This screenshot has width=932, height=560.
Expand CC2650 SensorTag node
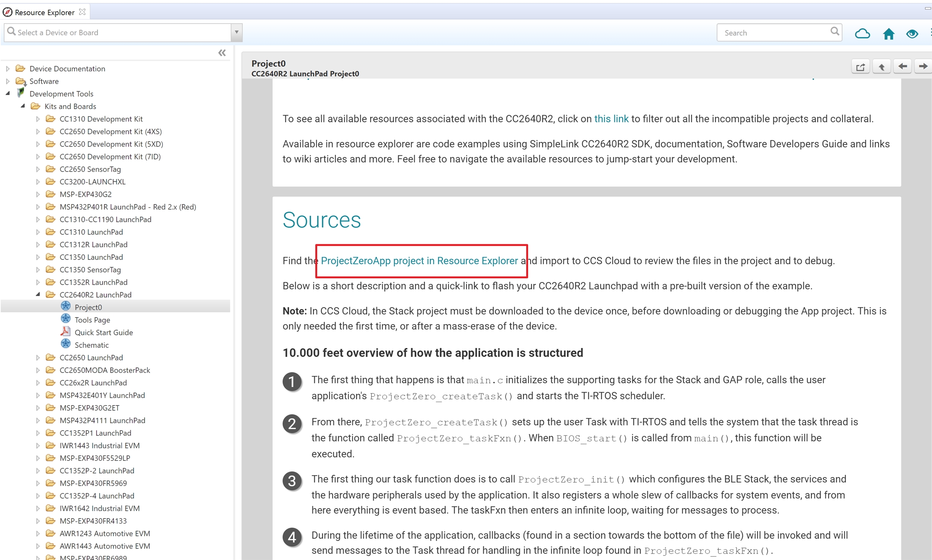[38, 169]
